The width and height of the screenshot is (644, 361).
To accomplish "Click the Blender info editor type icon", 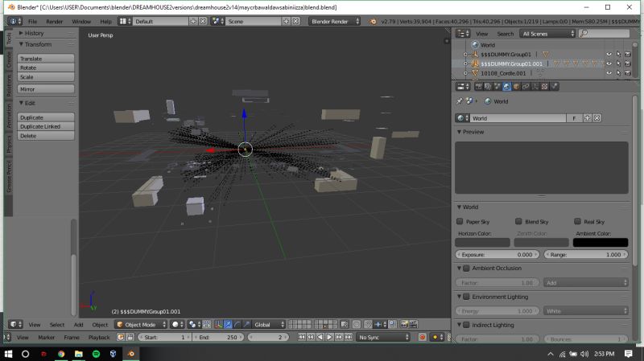I will [x=14, y=21].
